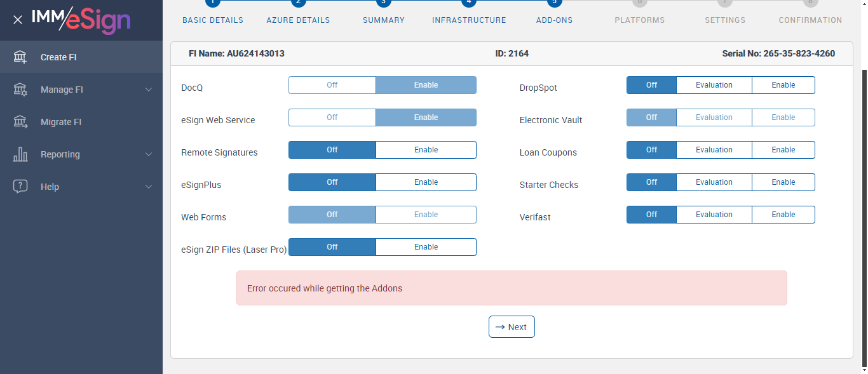Viewport: 868px width, 374px height.
Task: Expand the Manage FI submenu chevron
Action: point(149,90)
